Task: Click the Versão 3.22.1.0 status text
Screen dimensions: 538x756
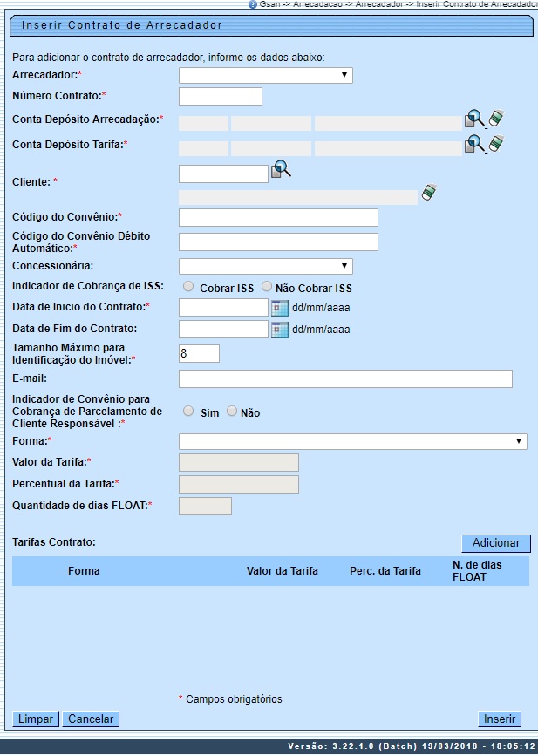Action: [412, 746]
